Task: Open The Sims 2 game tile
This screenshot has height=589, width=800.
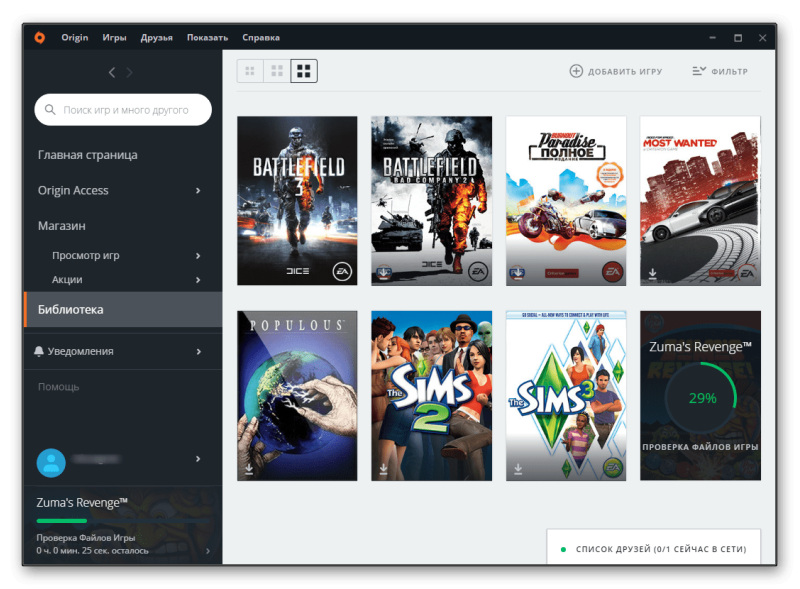Action: point(432,396)
